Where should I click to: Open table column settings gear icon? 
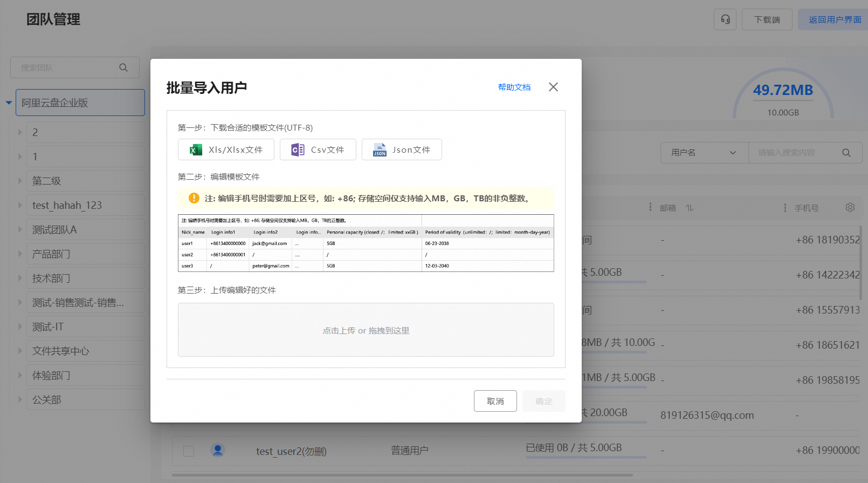pyautogui.click(x=850, y=207)
